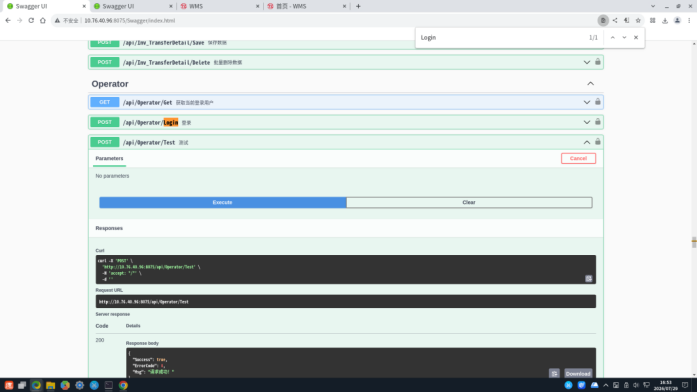This screenshot has width=697, height=392.
Task: Switch to the 首页 - WMS tab
Action: [306, 6]
